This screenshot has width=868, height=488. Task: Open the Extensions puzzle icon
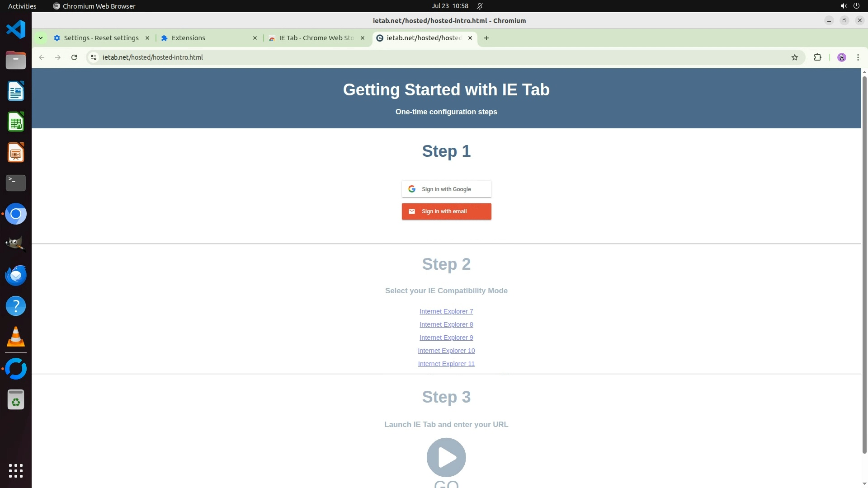817,57
